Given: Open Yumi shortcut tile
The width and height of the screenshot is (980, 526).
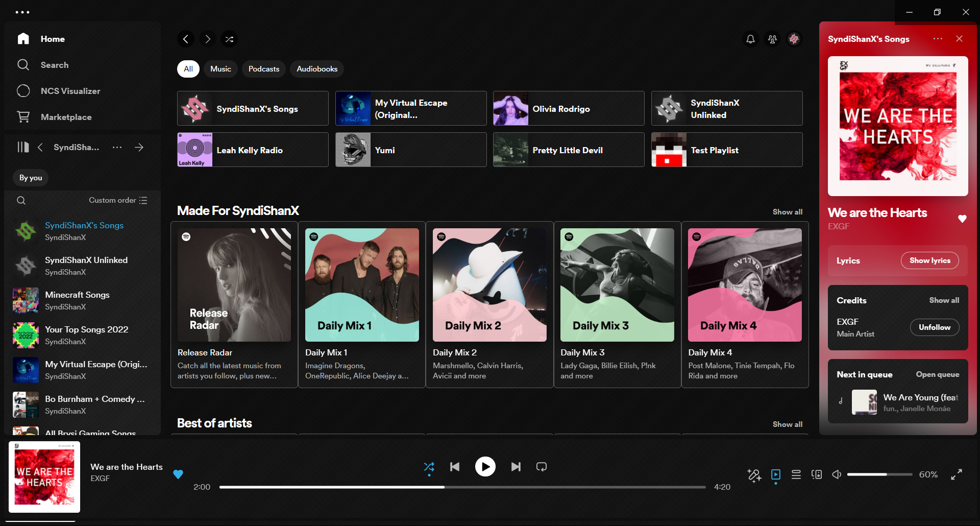Looking at the screenshot, I should tap(411, 150).
